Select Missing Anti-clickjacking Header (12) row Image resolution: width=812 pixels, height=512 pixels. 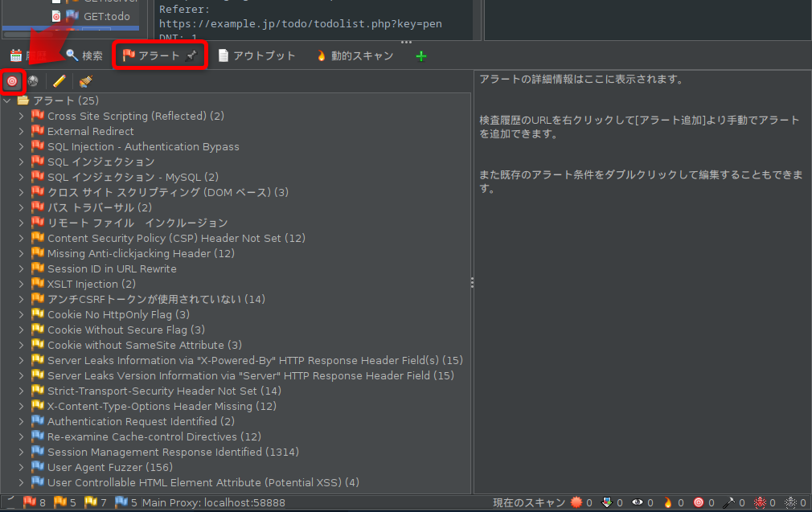coord(141,254)
